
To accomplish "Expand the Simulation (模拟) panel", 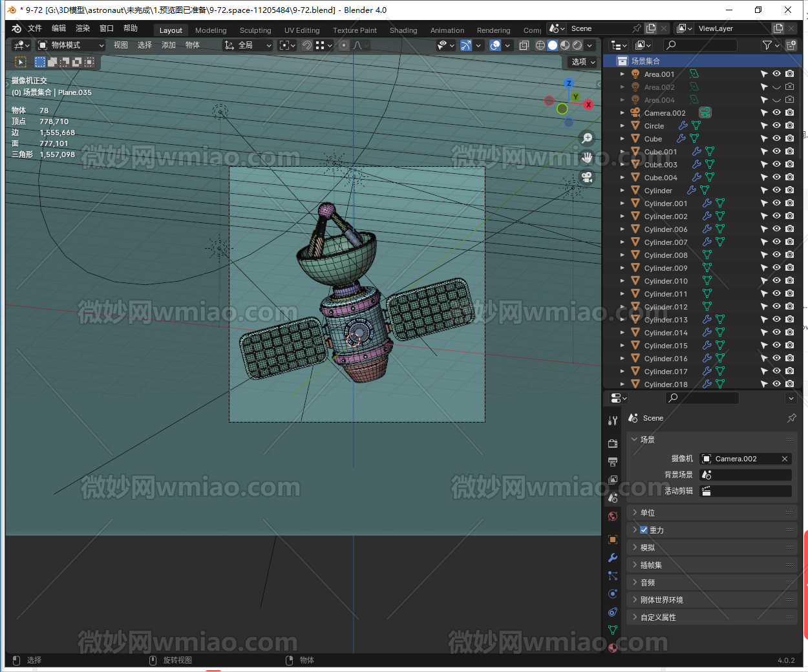I will [711, 547].
